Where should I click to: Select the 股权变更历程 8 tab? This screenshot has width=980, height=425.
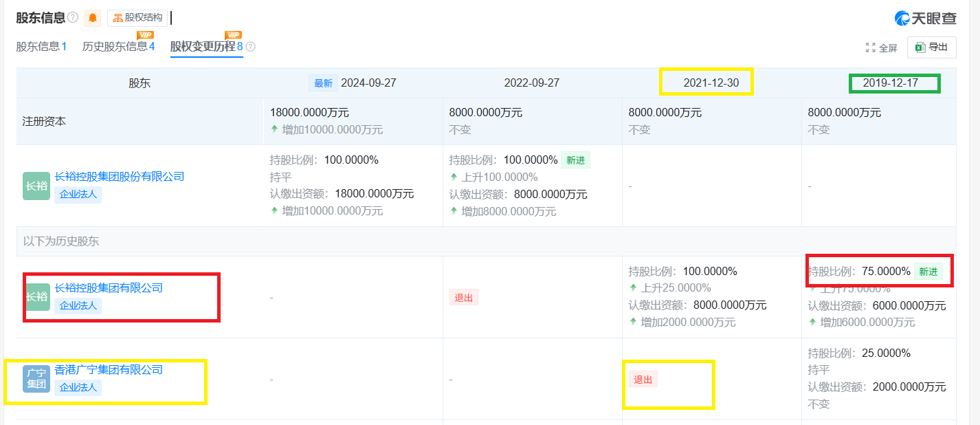pos(206,47)
